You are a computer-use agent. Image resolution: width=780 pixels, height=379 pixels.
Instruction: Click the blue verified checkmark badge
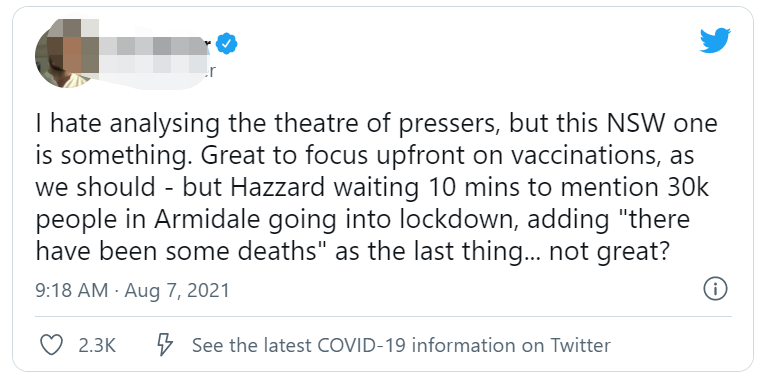pos(228,45)
